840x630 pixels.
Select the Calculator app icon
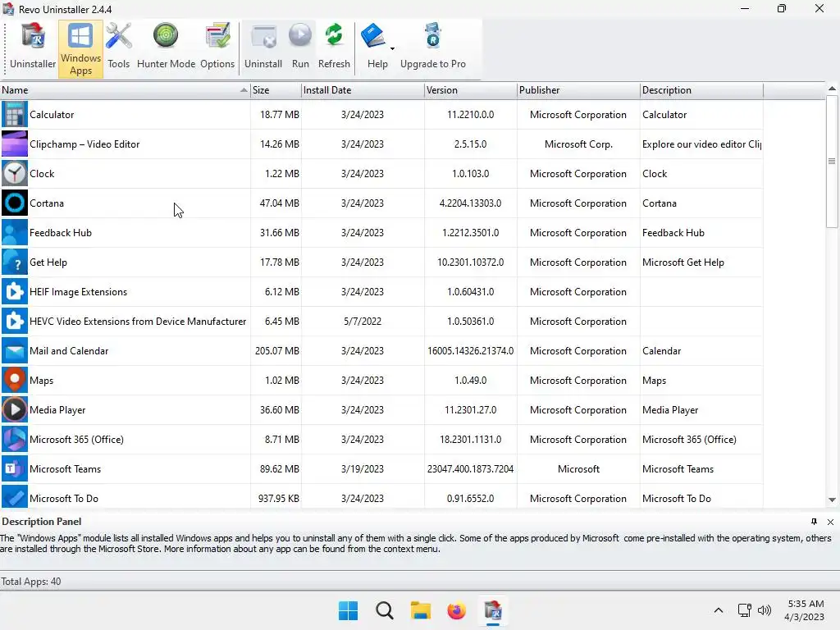click(x=15, y=115)
